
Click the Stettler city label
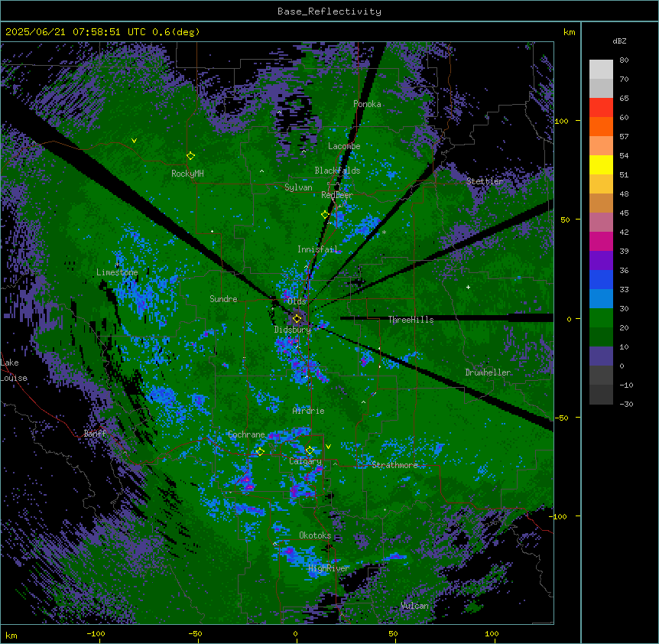[485, 181]
